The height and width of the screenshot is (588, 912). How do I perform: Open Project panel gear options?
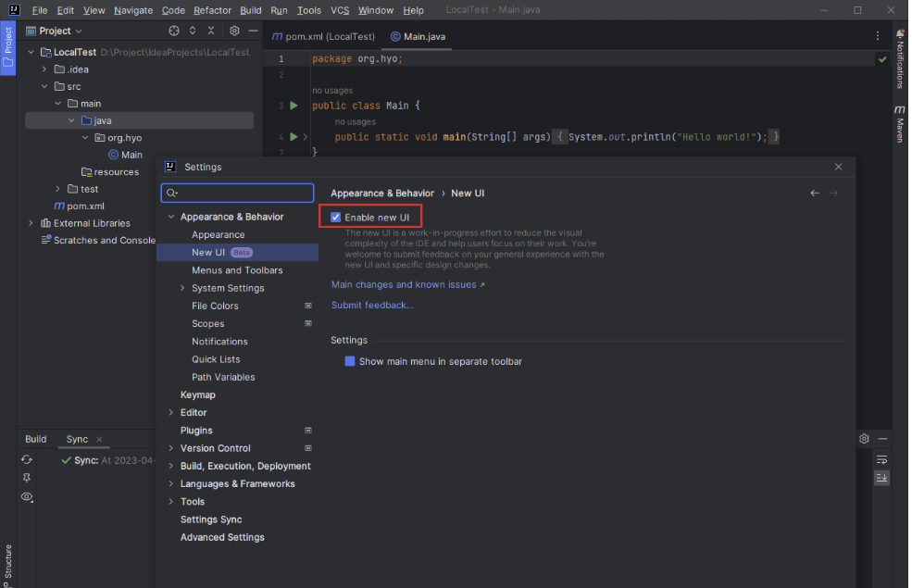[234, 31]
